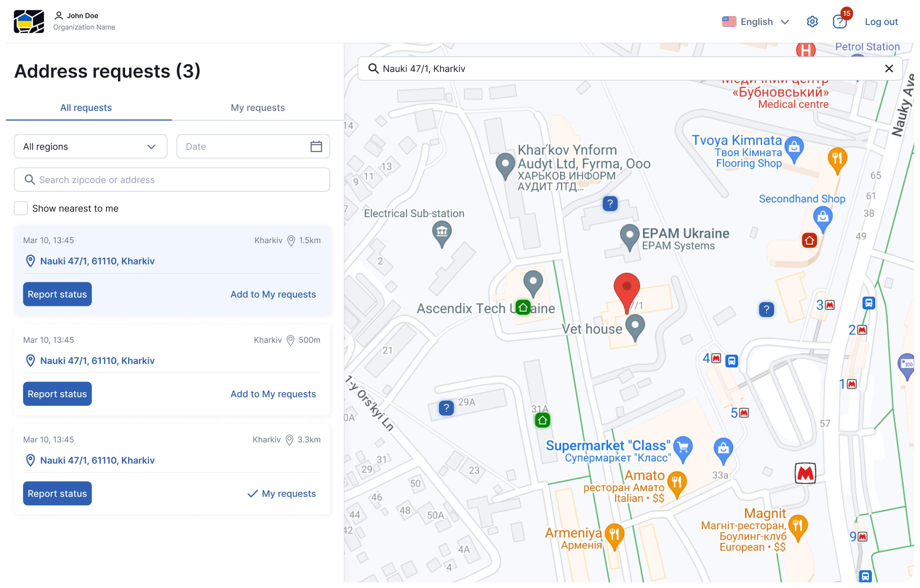This screenshot has height=588, width=920.
Task: Open the Date calendar icon
Action: tap(316, 146)
